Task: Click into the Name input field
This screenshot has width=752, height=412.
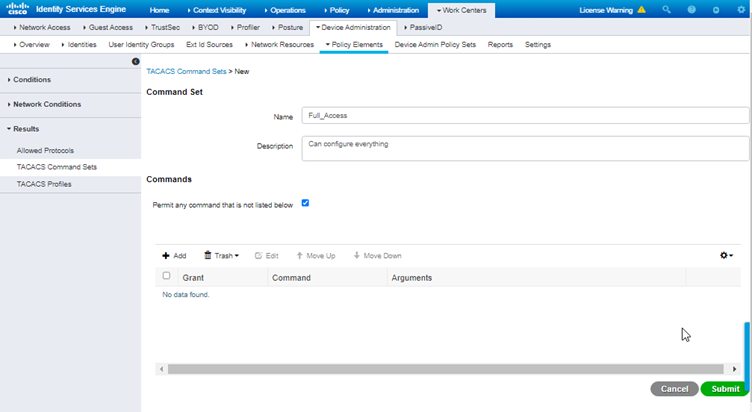Action: pos(525,116)
